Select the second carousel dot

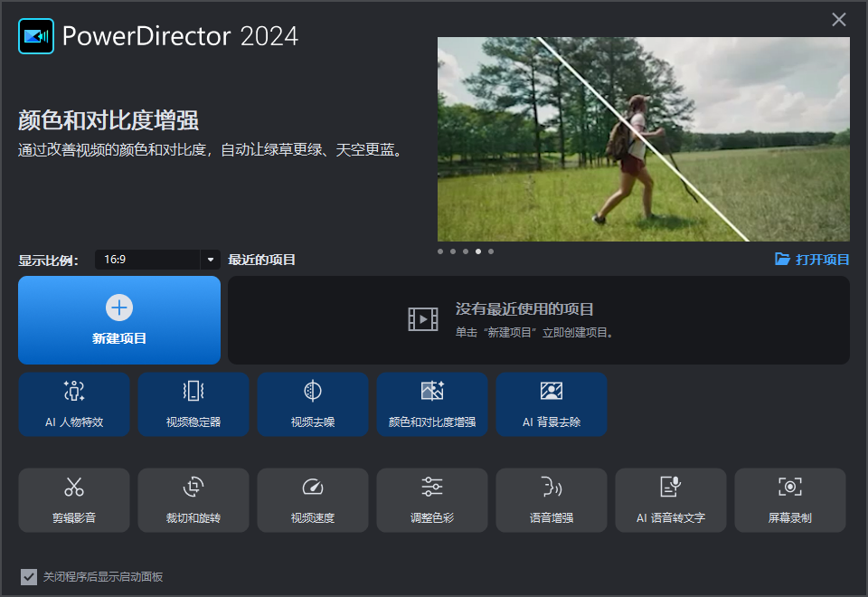coord(453,251)
